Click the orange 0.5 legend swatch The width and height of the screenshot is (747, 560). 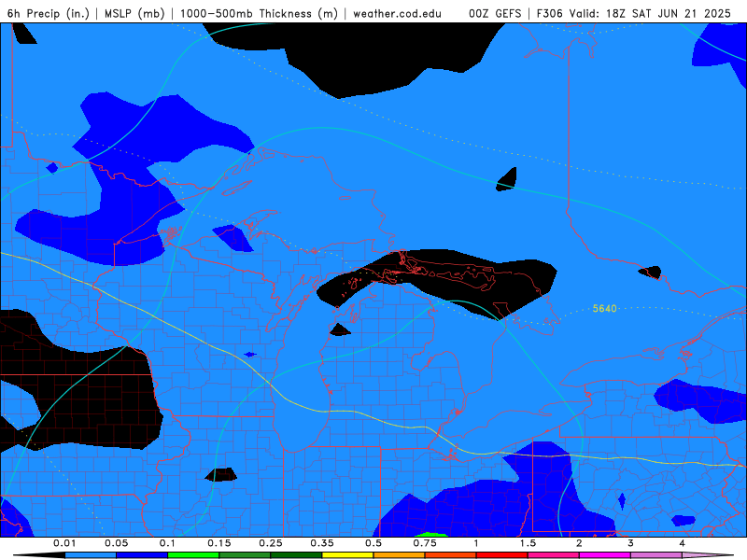pos(400,555)
